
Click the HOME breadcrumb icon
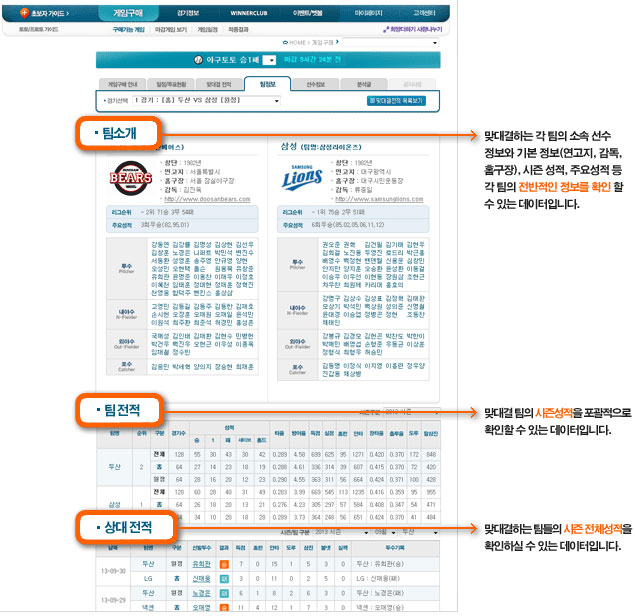click(285, 42)
